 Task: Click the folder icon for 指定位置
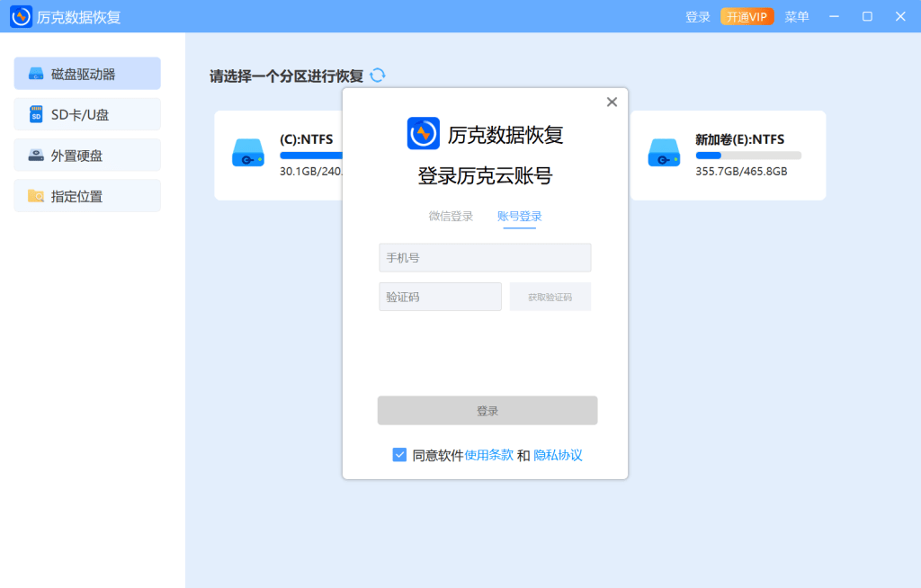coord(36,196)
